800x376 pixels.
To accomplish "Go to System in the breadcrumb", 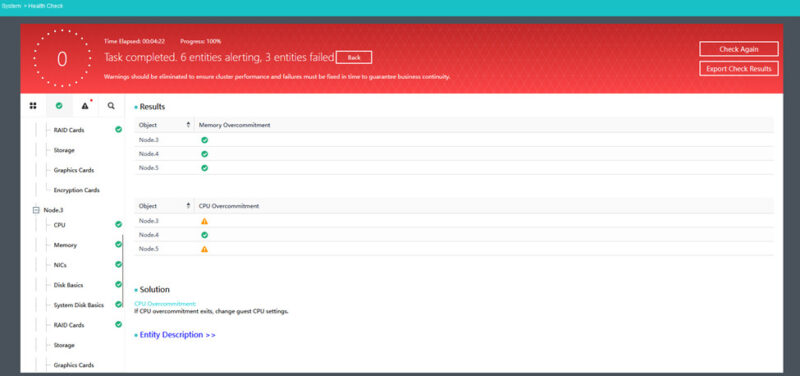I will click(x=11, y=6).
